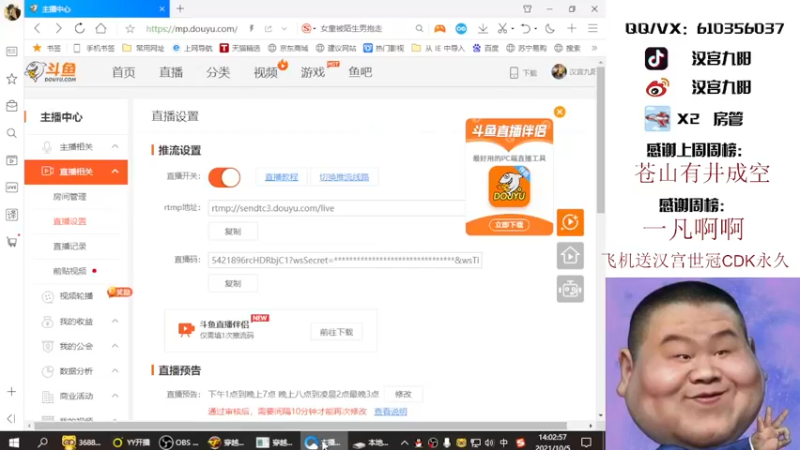Click 复制 below the stream key
This screenshot has height=450, width=800.
coord(233,283)
